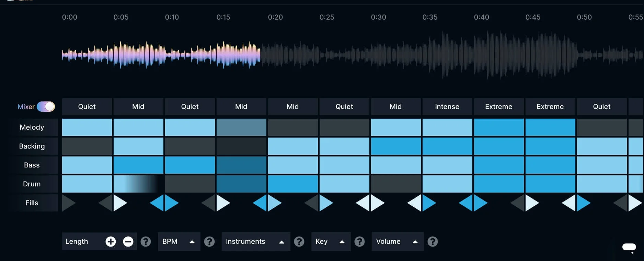644x261 pixels.
Task: Click the Bass track label
Action: tap(32, 165)
